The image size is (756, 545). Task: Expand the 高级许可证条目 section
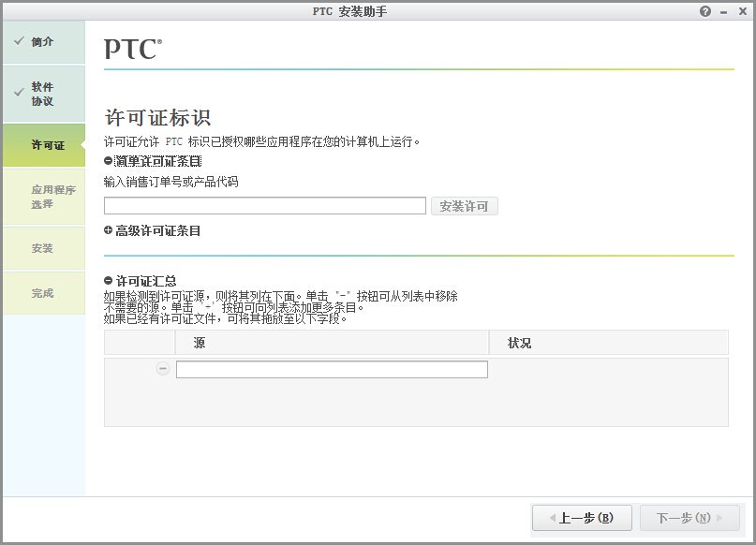tap(108, 230)
